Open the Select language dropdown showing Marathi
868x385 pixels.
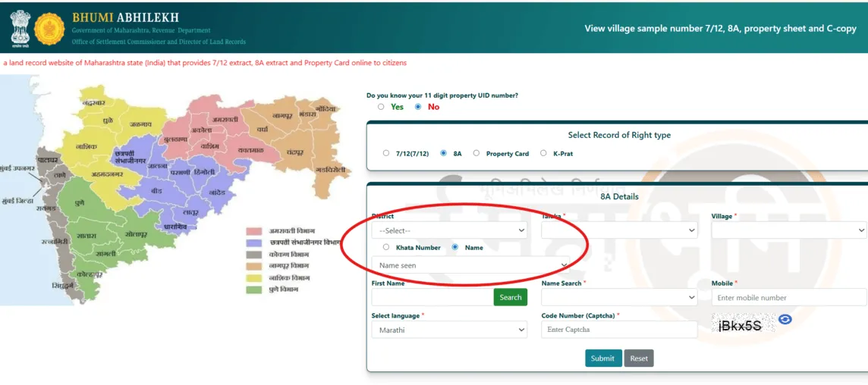tap(449, 330)
